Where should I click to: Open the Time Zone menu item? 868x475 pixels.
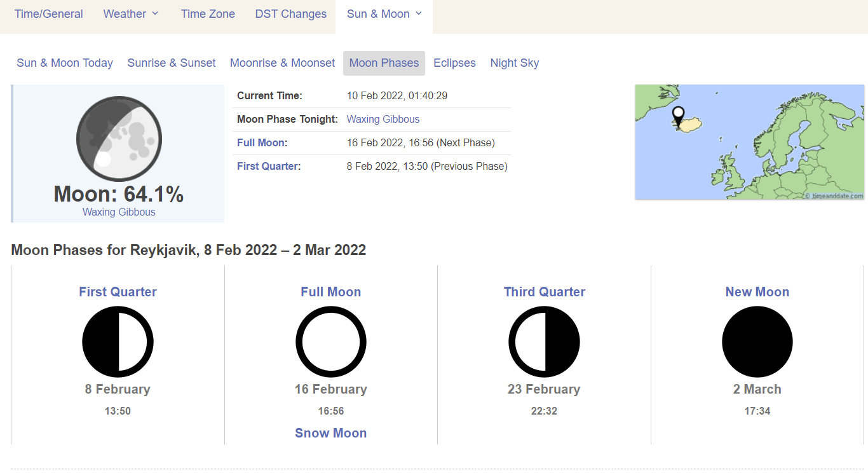tap(208, 14)
